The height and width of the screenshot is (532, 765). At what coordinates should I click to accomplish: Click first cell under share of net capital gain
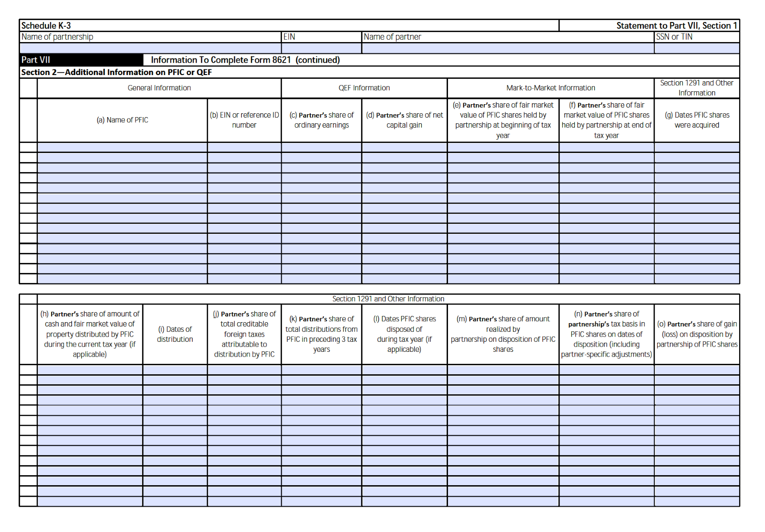click(404, 147)
